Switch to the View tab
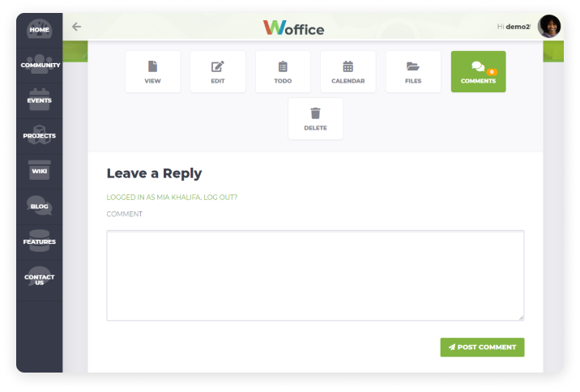 pyautogui.click(x=153, y=72)
